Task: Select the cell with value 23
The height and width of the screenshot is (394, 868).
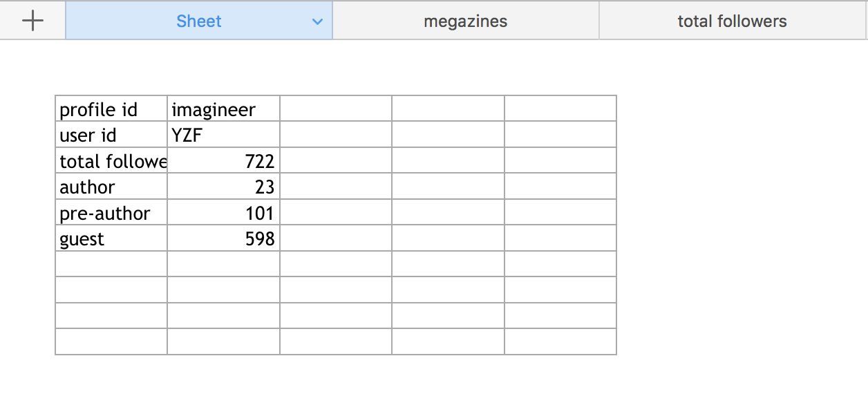Action: [x=223, y=186]
